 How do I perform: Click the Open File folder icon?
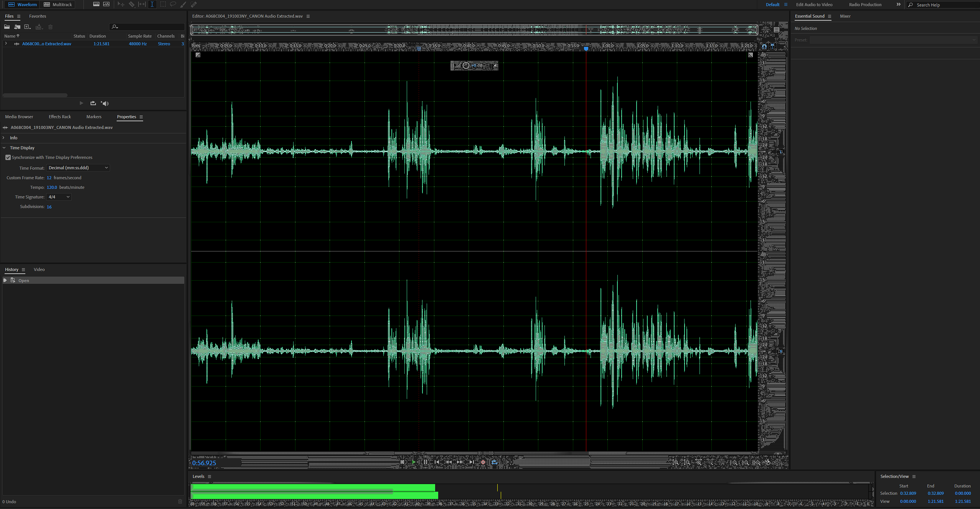7,27
